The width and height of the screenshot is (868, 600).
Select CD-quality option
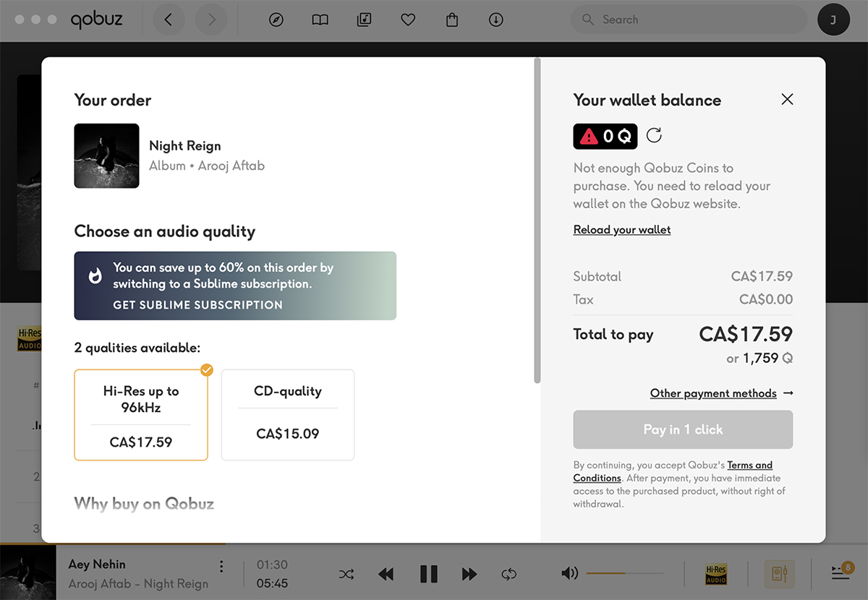point(288,415)
